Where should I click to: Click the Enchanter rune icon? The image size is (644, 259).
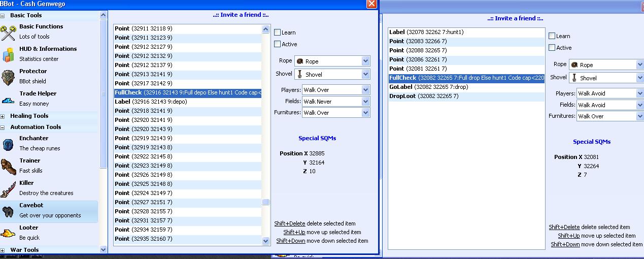[9, 144]
